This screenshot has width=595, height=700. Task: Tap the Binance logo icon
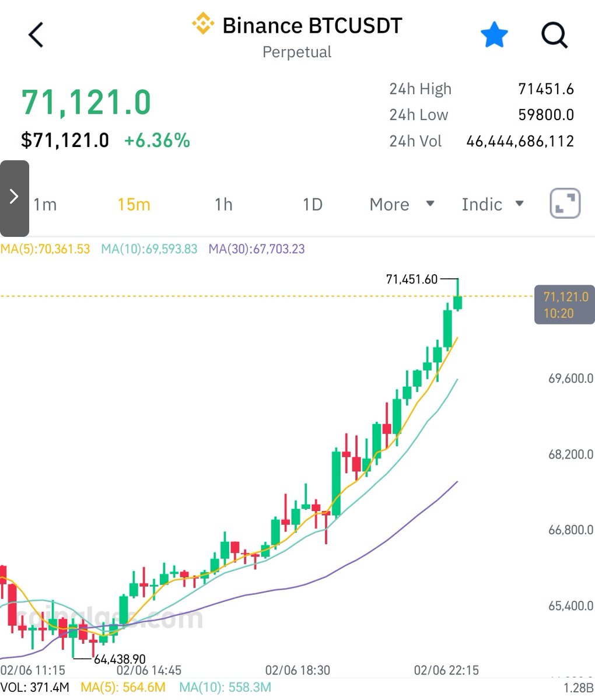203,24
